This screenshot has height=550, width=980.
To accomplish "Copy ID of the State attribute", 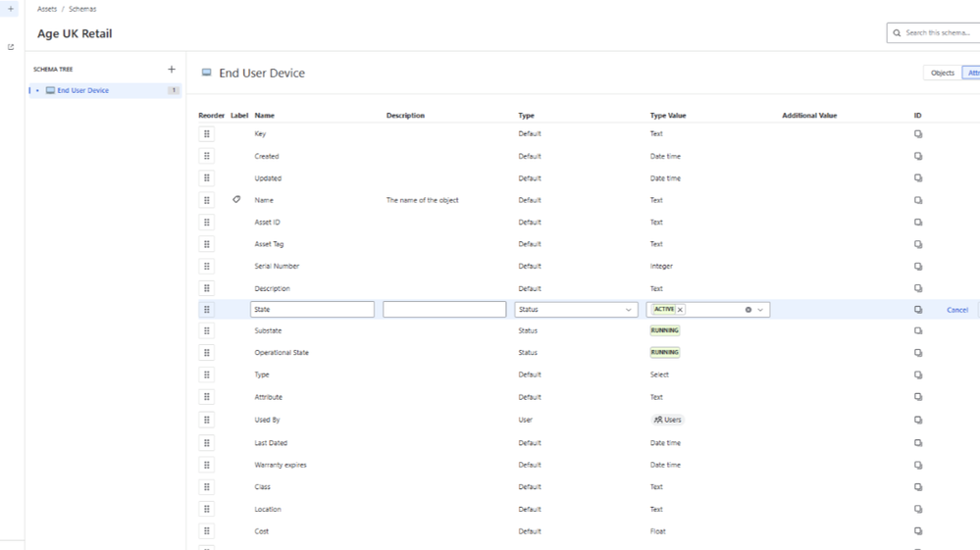I will click(x=918, y=310).
